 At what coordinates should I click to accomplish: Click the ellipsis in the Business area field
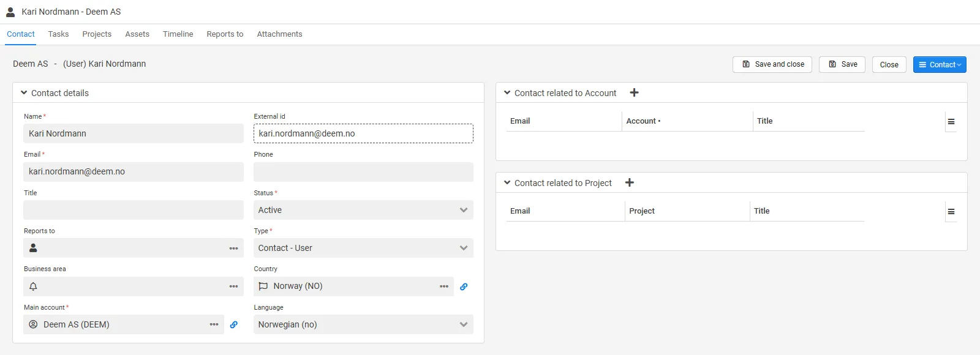[x=233, y=286]
